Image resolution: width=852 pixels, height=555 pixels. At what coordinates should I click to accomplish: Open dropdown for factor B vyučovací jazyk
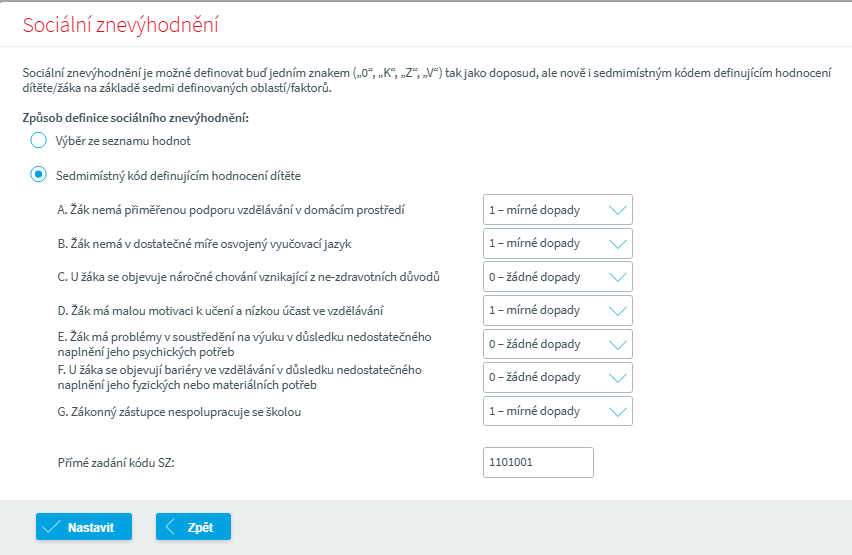pos(556,243)
